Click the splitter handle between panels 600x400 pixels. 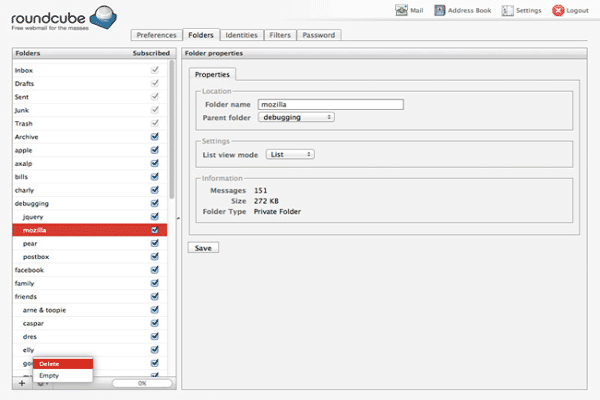177,218
